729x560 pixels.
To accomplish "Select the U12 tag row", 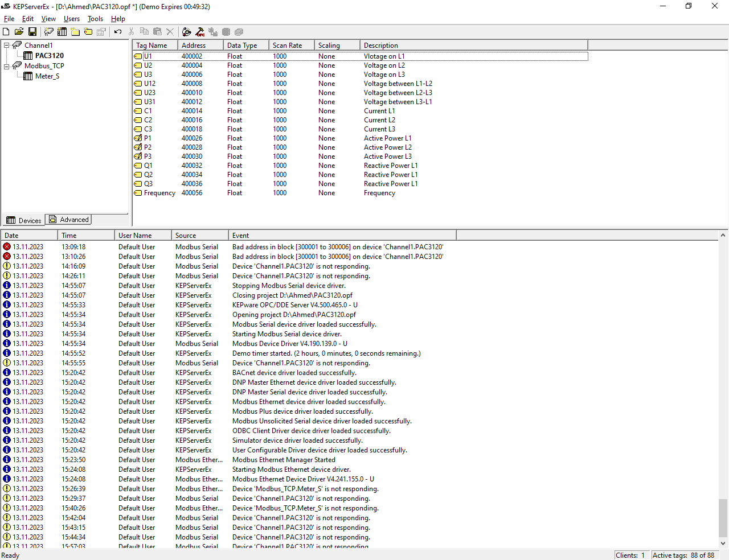I will pos(361,84).
